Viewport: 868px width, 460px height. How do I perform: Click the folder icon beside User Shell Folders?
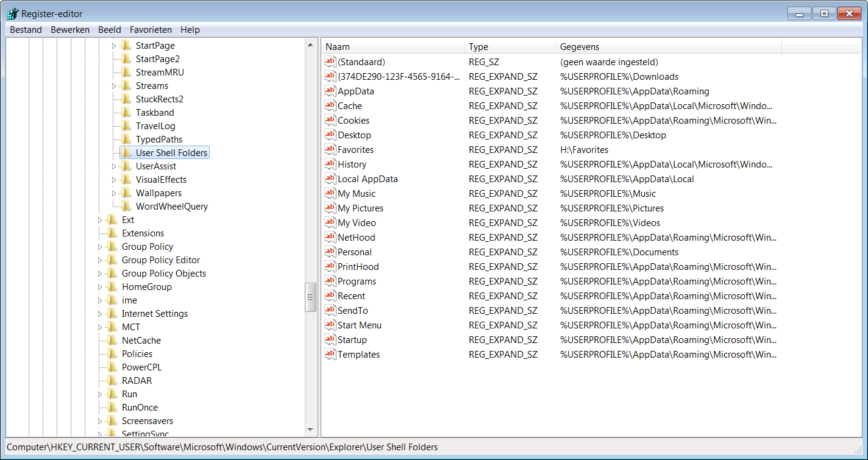coord(126,153)
